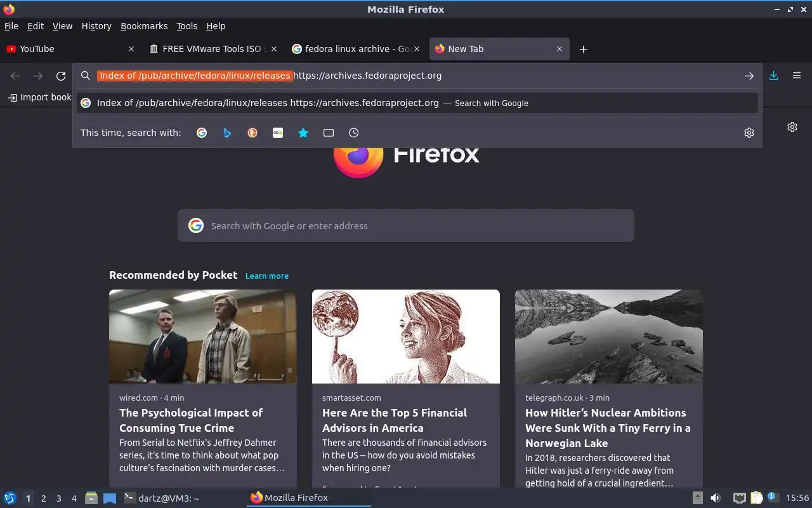
Task: Open Hitler's Nuclear Ambitions headline
Action: coord(608,428)
